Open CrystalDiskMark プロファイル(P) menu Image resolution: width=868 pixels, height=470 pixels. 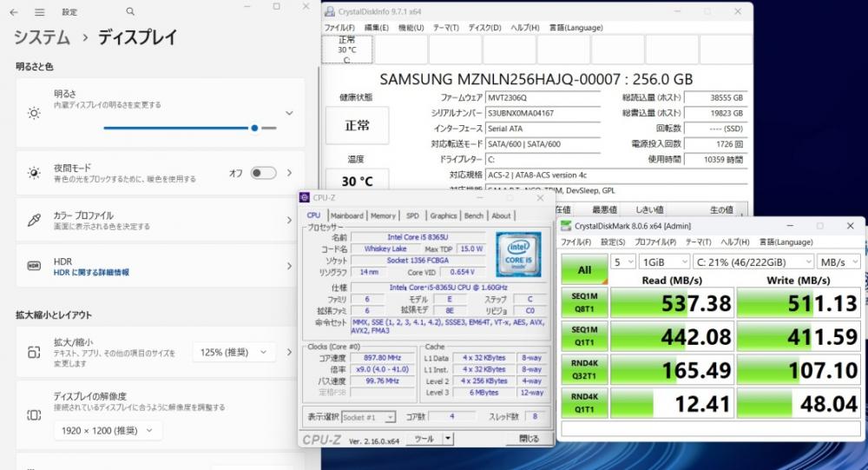pos(654,242)
